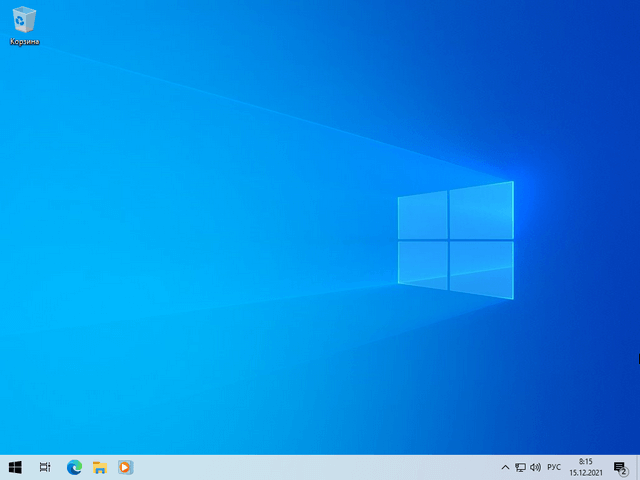640x480 pixels.
Task: Click the 8:15 time in taskbar
Action: (585, 461)
